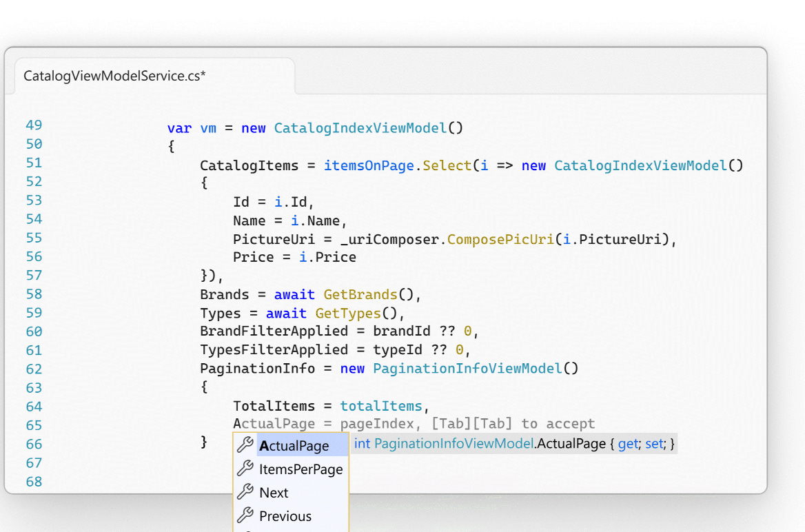Switch to the CatalogViewModelService.cs tab
The width and height of the screenshot is (805, 532).
114,76
